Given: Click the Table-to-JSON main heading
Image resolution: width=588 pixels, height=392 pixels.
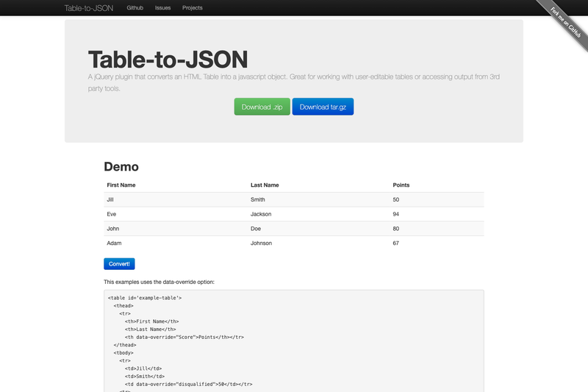Looking at the screenshot, I should tap(168, 60).
